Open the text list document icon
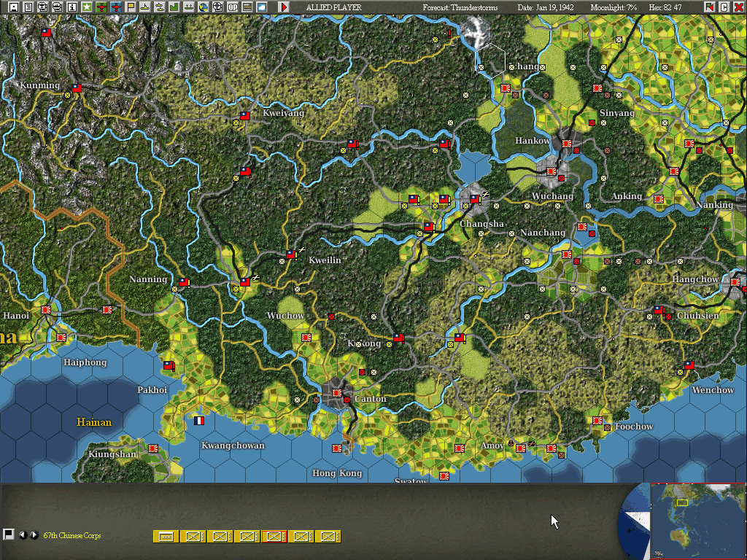747x560 pixels. 28,7
